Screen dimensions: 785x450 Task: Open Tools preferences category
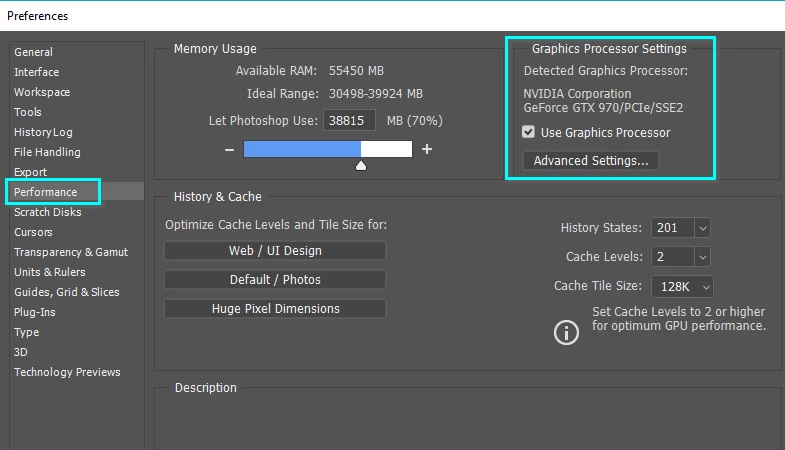28,112
